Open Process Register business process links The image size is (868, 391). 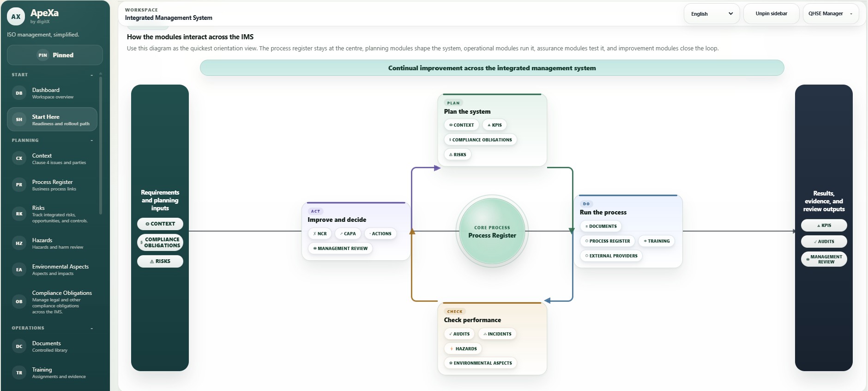point(52,185)
